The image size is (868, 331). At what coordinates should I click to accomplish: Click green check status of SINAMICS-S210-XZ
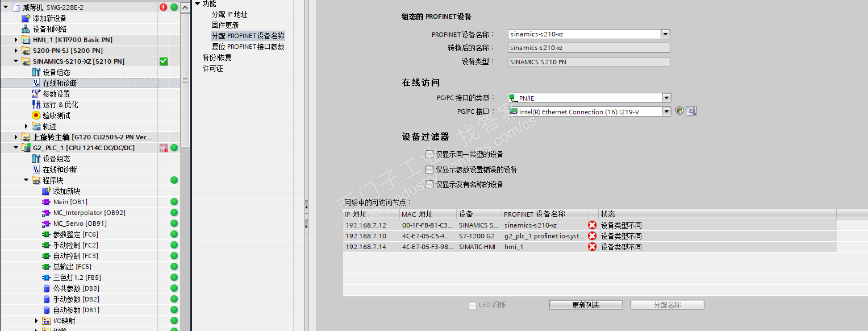point(164,61)
